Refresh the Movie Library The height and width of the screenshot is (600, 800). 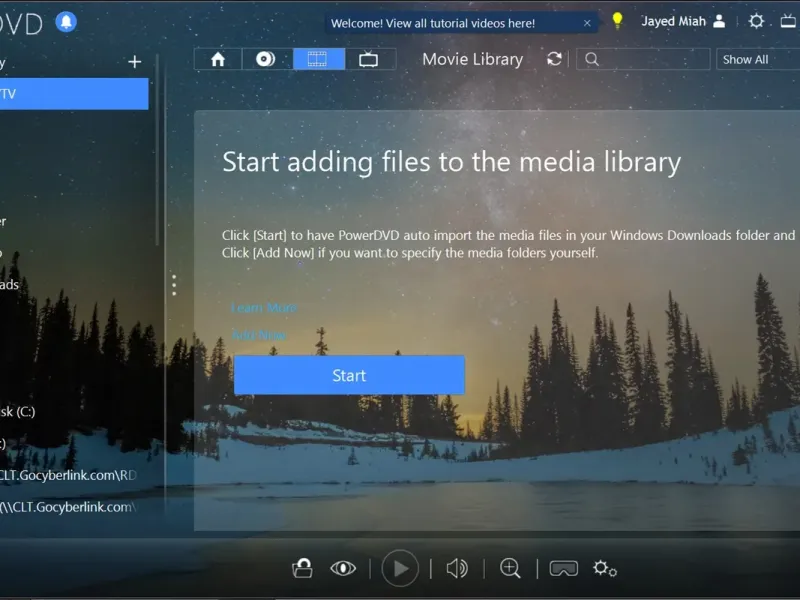554,59
